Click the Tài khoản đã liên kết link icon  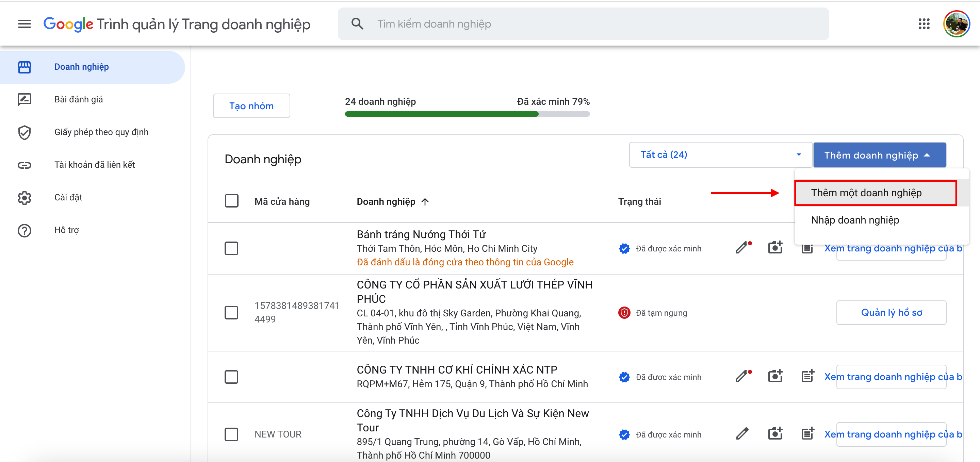click(x=24, y=165)
